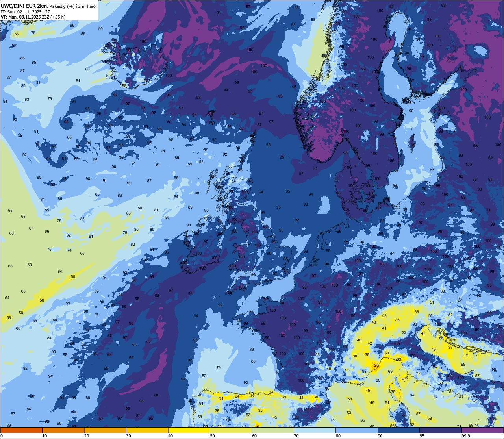The height and width of the screenshot is (439, 504).
Task: Click the humidity value '14' in southern Spain
Action: pos(257,426)
